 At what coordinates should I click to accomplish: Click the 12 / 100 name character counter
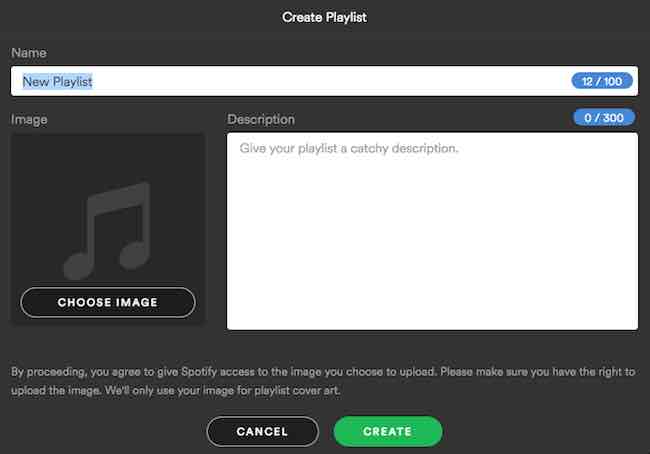point(602,81)
